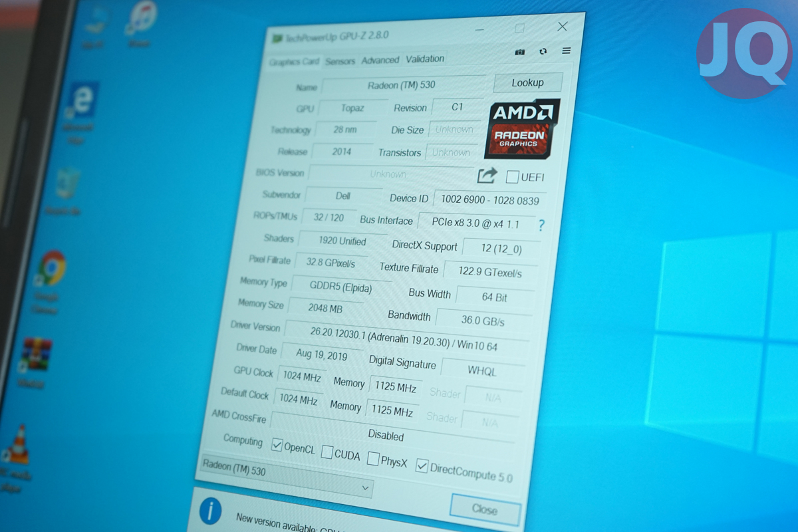Select the This PC desktop icon
798x532 pixels.
94,23
